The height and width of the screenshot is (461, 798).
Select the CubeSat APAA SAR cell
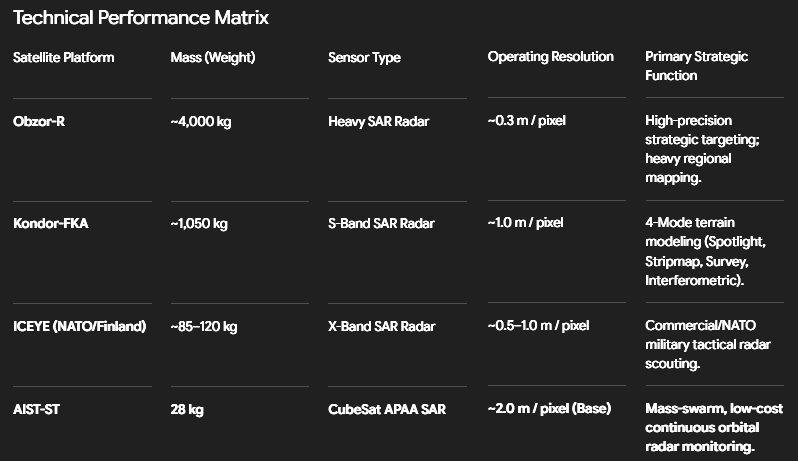[x=387, y=409]
